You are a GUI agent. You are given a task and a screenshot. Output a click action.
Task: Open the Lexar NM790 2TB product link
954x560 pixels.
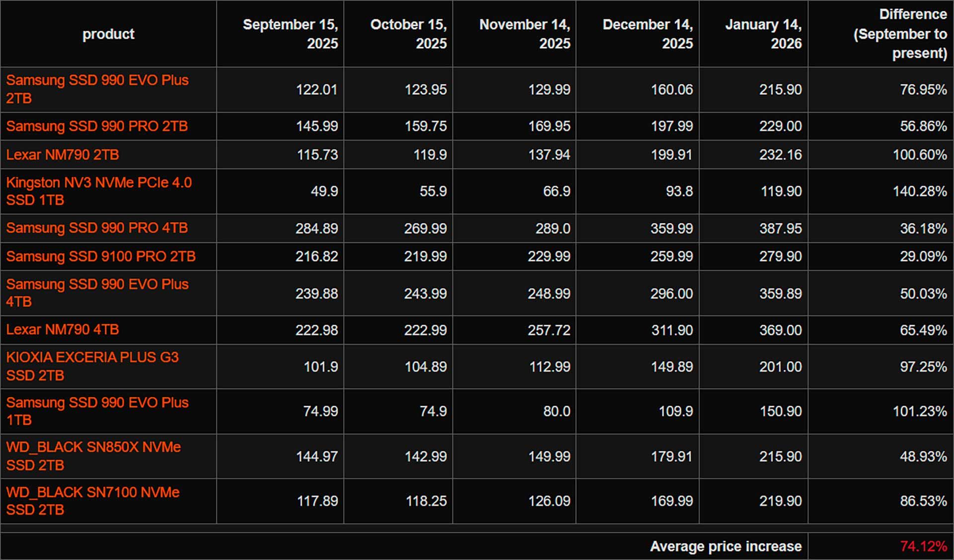(x=63, y=155)
